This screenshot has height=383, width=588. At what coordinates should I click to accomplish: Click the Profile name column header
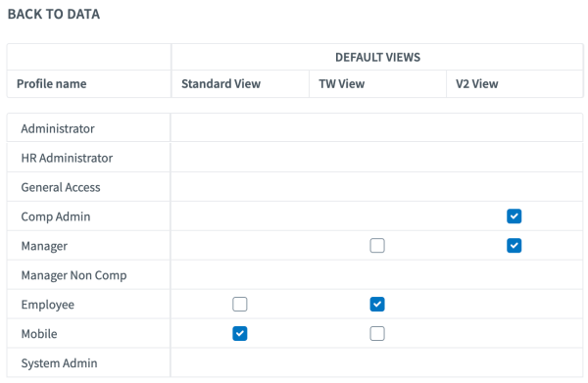[x=52, y=83]
